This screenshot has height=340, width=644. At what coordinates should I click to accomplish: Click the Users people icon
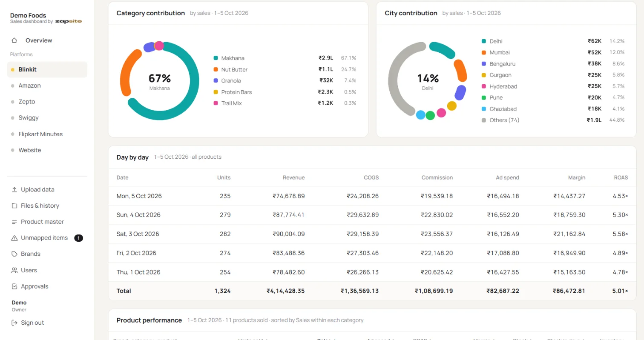pos(14,270)
